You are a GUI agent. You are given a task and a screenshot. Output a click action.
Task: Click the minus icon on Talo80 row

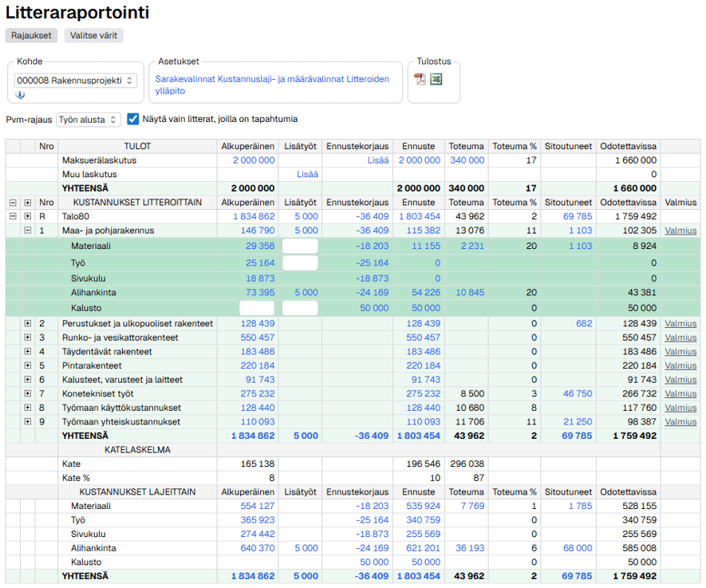click(13, 216)
